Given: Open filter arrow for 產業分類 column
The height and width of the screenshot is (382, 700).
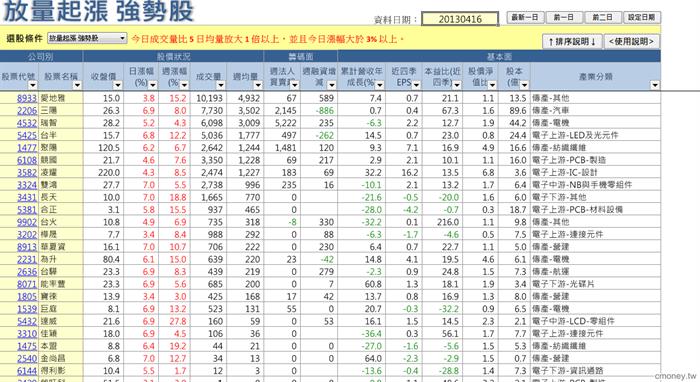Looking at the screenshot, I should click(655, 85).
